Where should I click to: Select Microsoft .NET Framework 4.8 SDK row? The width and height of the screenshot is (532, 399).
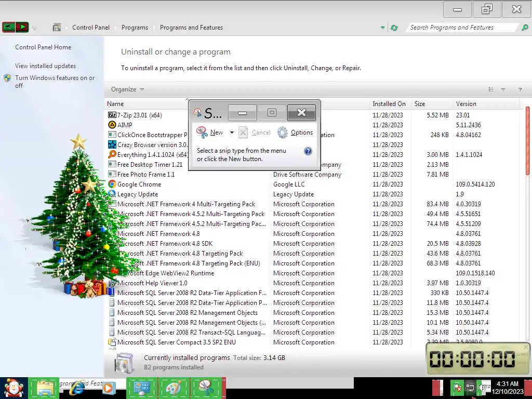pyautogui.click(x=165, y=243)
